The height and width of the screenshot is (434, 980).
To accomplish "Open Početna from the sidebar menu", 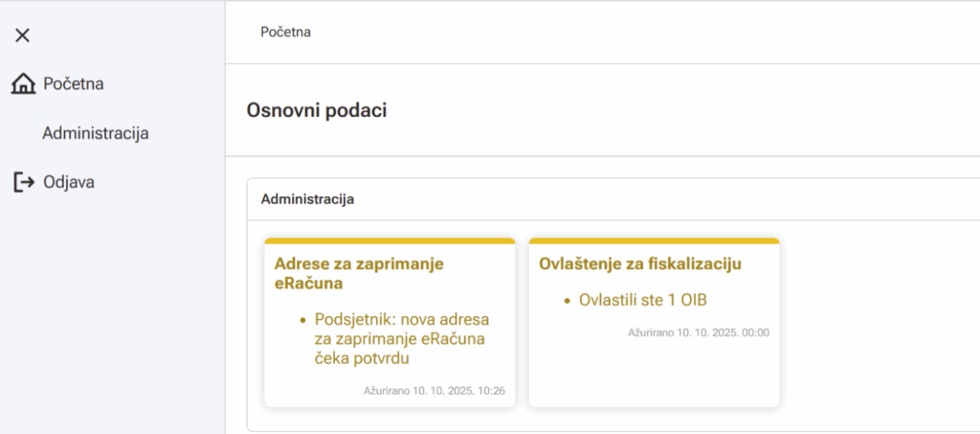I will pos(73,84).
